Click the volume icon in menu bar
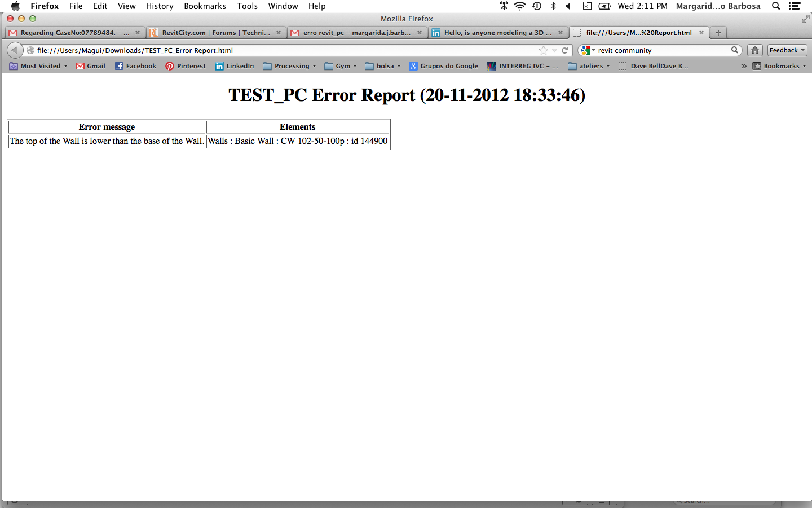This screenshot has width=812, height=508. (568, 6)
